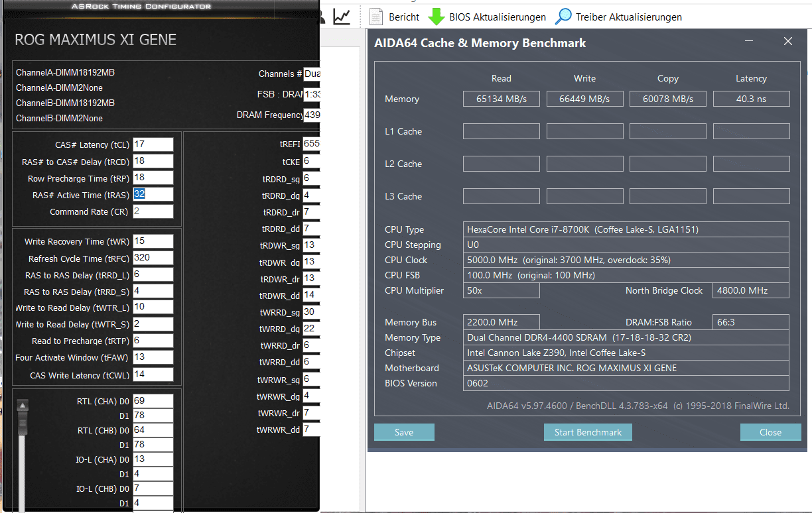812x513 pixels.
Task: Select the tRDWR_sg value field
Action: pos(311,245)
